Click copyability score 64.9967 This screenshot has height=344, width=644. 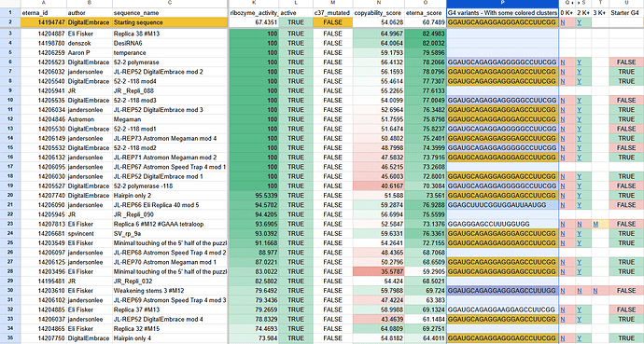(378, 34)
